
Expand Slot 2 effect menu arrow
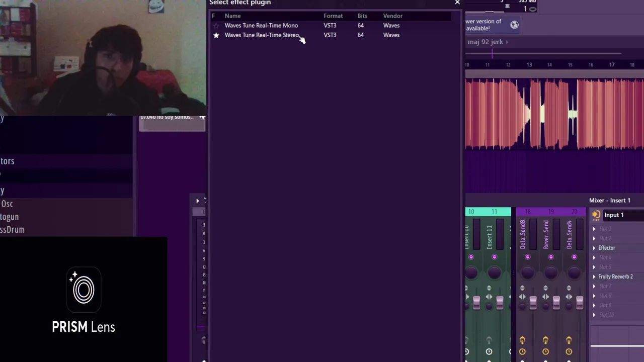pos(594,239)
